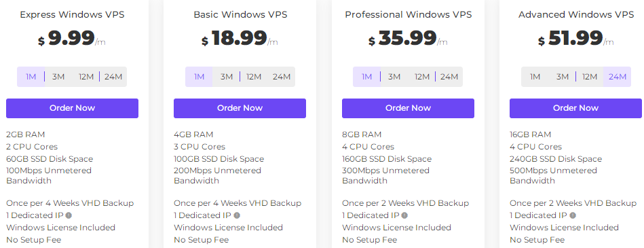This screenshot has height=248, width=644.
Task: Switch Basic Windows VPS to 24M term
Action: coord(282,77)
